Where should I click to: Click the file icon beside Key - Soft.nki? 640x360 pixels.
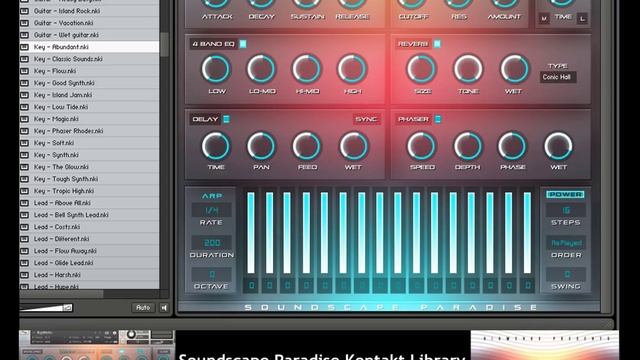point(24,143)
